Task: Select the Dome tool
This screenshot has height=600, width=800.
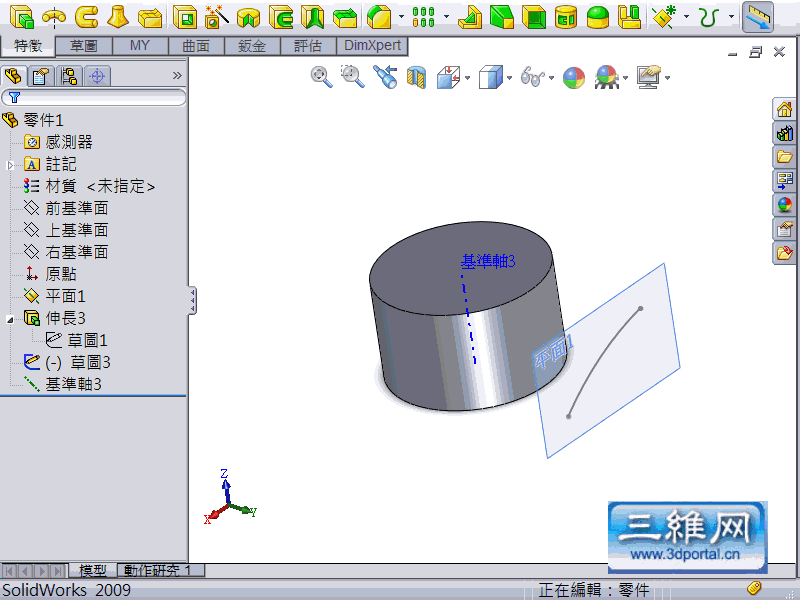Action: 597,17
